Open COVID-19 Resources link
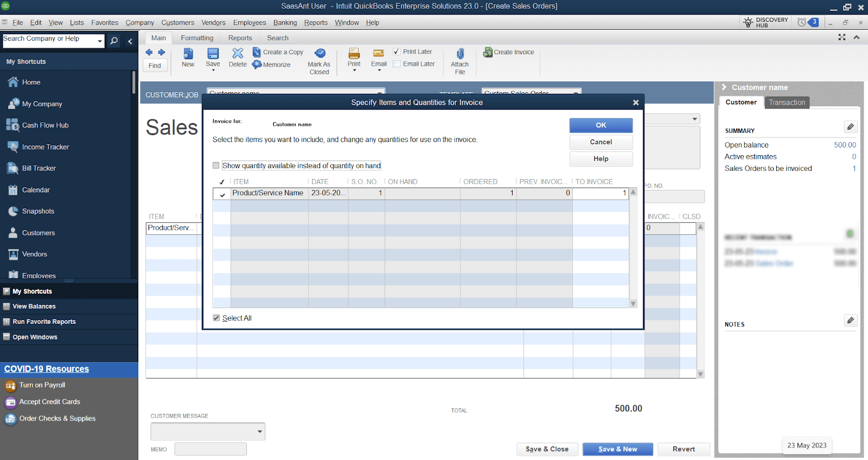 pos(47,369)
